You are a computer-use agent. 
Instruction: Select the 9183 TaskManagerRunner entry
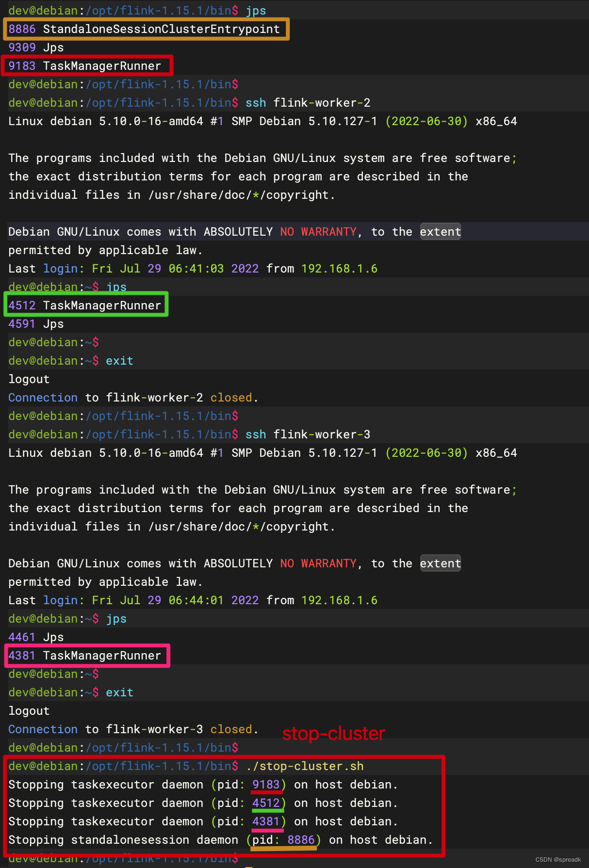point(85,66)
